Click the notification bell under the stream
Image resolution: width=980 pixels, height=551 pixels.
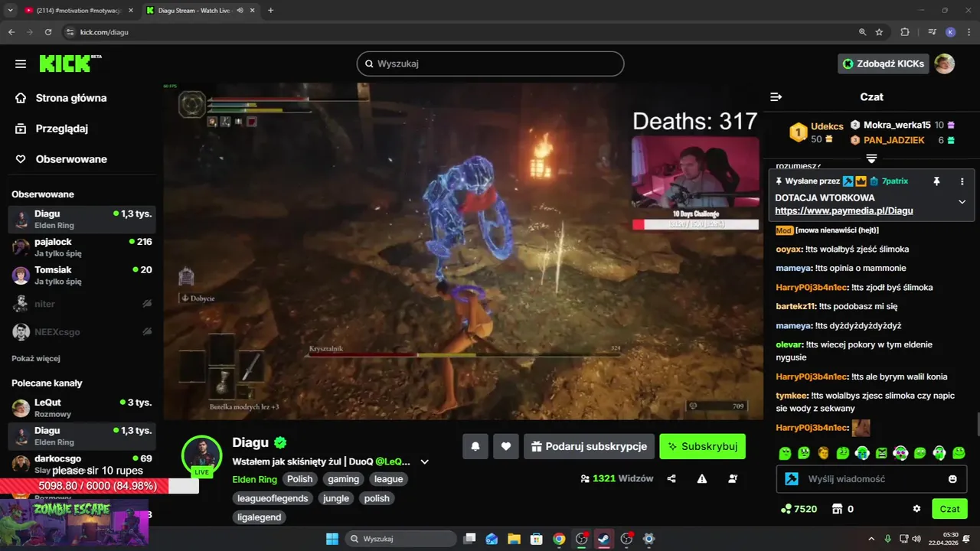[x=475, y=446]
